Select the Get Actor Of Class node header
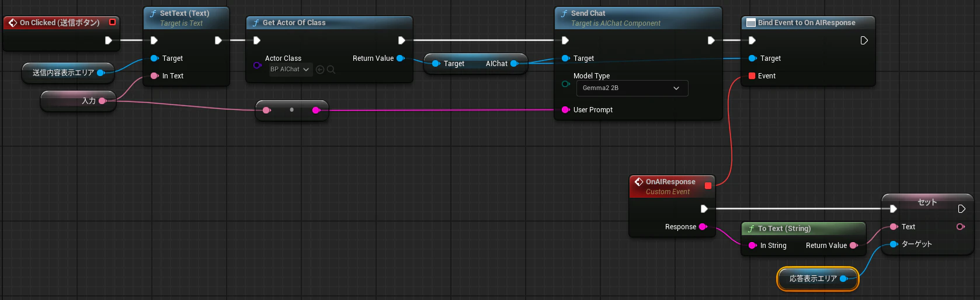This screenshot has height=300, width=980. 329,23
